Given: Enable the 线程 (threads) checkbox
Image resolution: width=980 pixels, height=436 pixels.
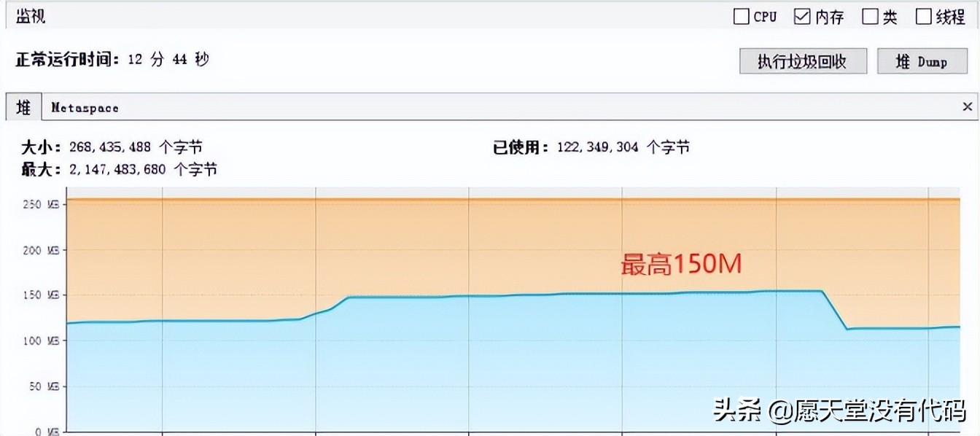Looking at the screenshot, I should pos(925,15).
